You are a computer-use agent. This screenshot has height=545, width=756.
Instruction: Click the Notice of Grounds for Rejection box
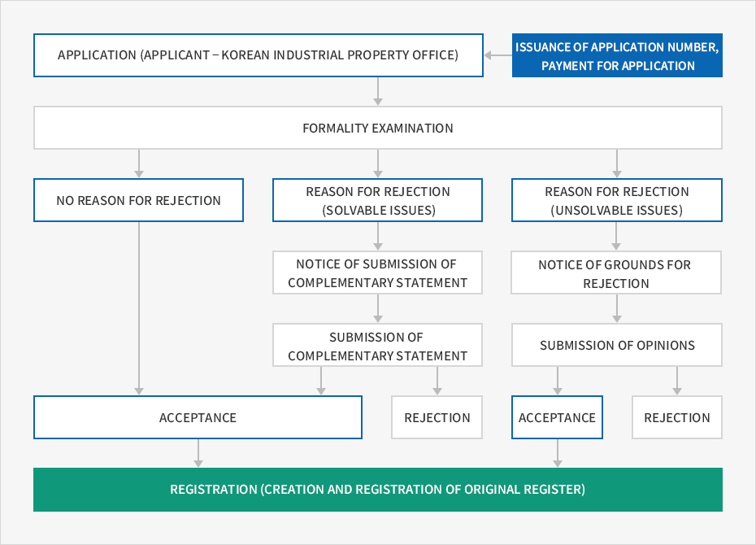[x=616, y=272]
